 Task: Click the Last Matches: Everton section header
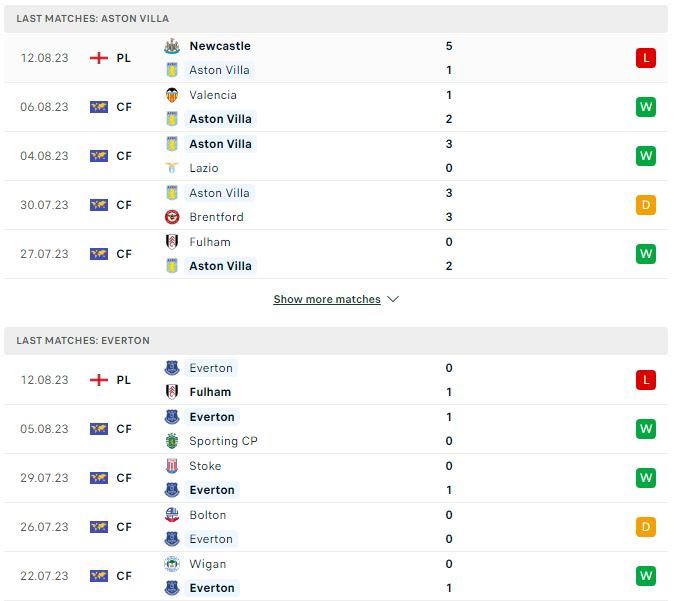[x=336, y=341]
